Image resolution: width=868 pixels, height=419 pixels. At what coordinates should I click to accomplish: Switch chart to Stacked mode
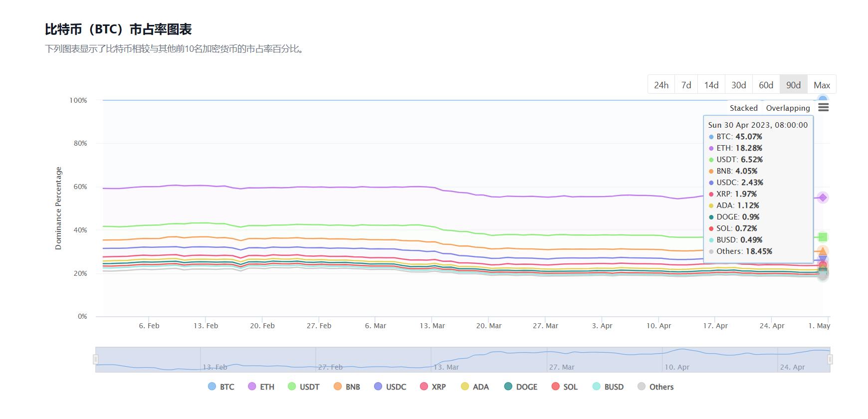[743, 108]
